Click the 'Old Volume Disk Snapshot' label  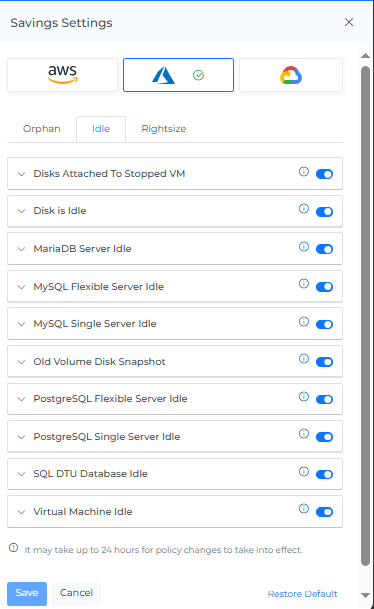coord(99,362)
